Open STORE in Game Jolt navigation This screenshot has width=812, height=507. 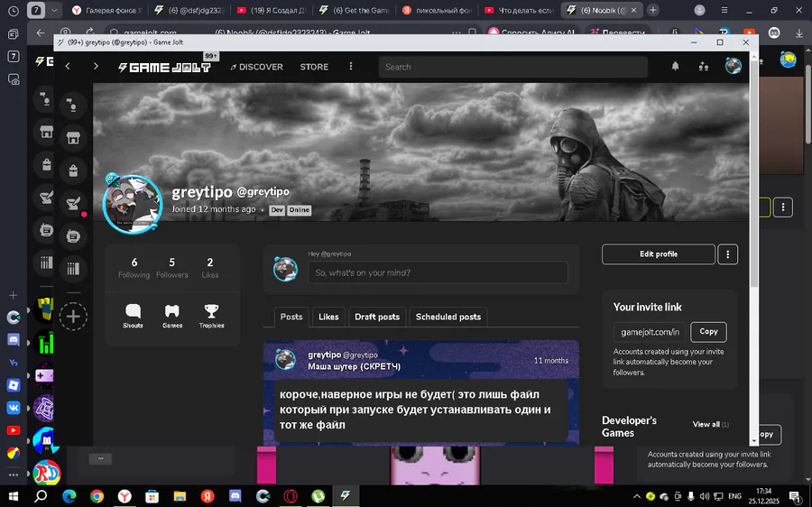(x=314, y=67)
